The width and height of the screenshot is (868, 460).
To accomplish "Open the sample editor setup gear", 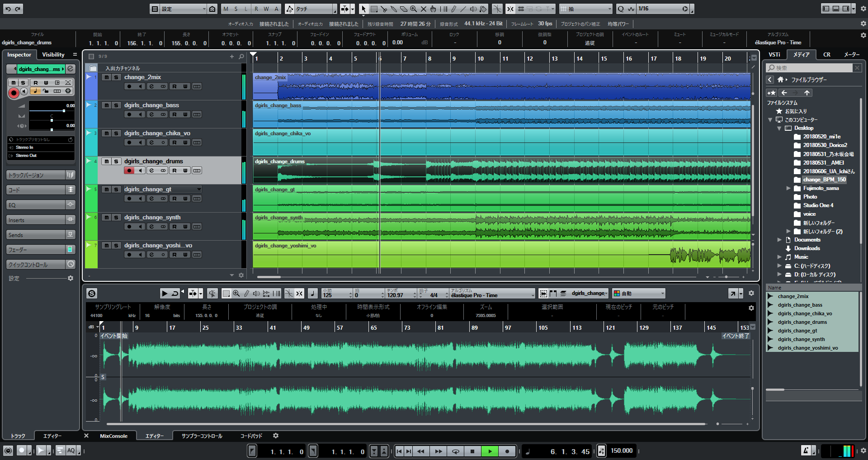I will click(751, 293).
